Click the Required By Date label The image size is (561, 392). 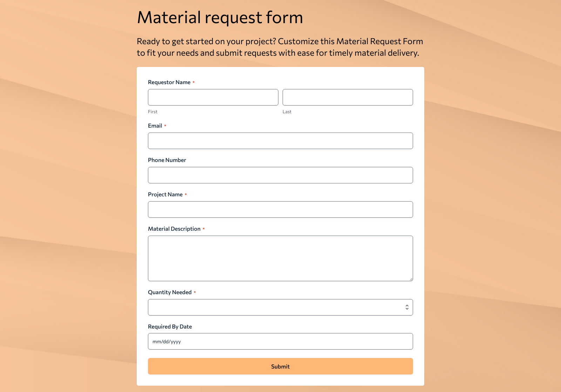point(170,326)
